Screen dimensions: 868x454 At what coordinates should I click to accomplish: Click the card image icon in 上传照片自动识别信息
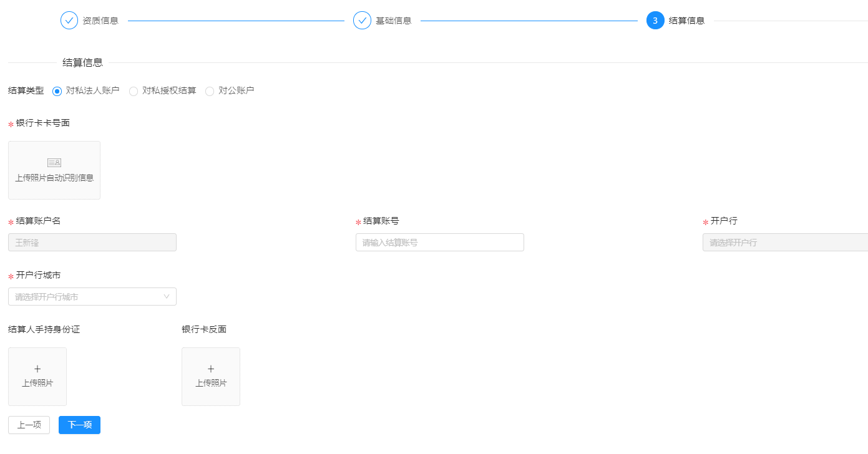click(54, 162)
